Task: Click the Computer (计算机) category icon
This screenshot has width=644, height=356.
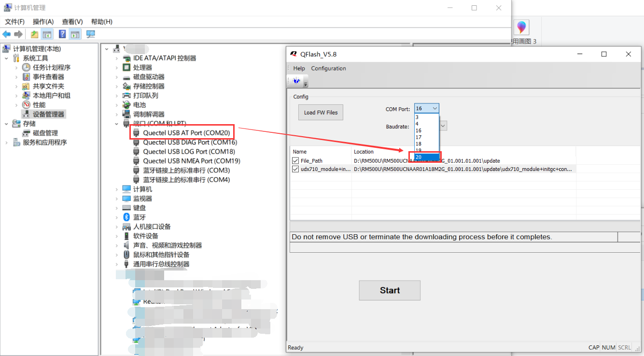Action: point(126,189)
